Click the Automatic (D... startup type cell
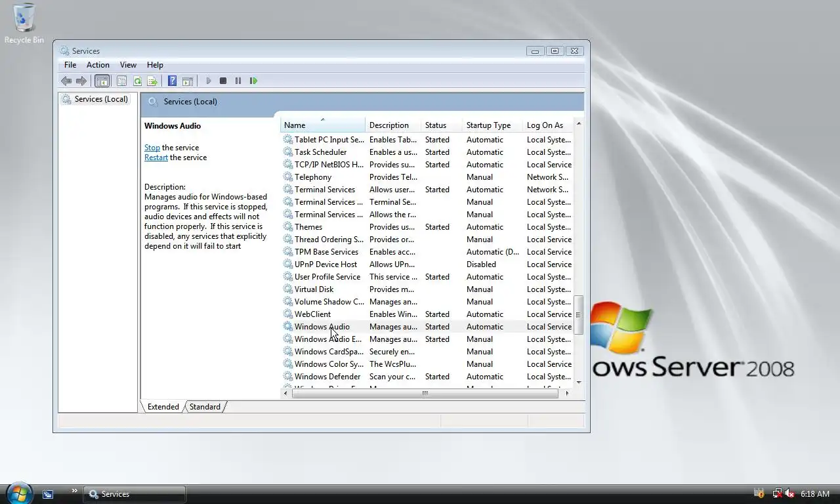 492,252
